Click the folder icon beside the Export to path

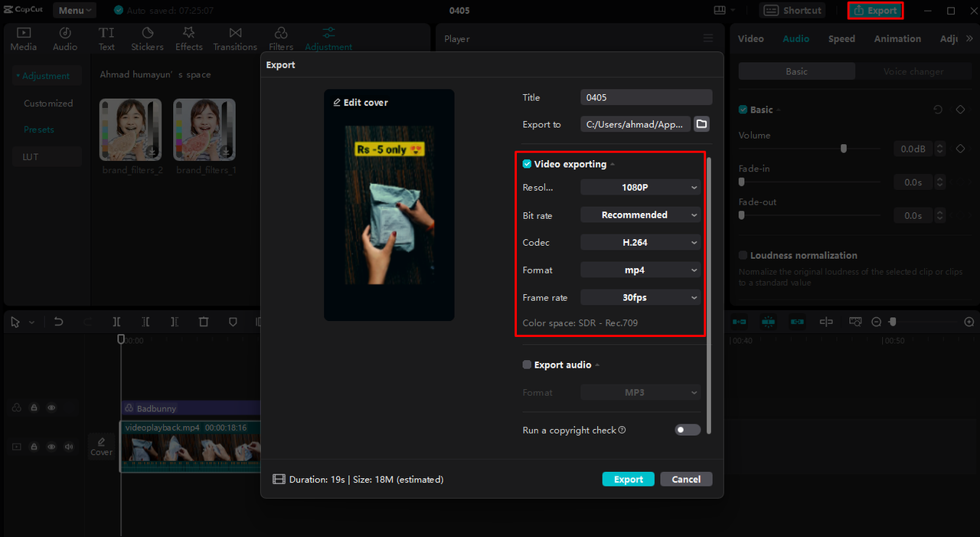coord(701,124)
